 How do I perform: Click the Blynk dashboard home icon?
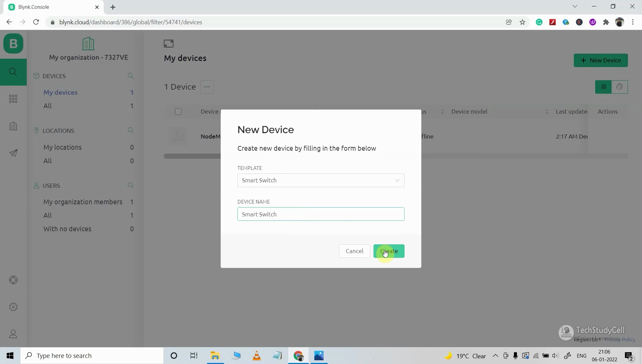13,43
